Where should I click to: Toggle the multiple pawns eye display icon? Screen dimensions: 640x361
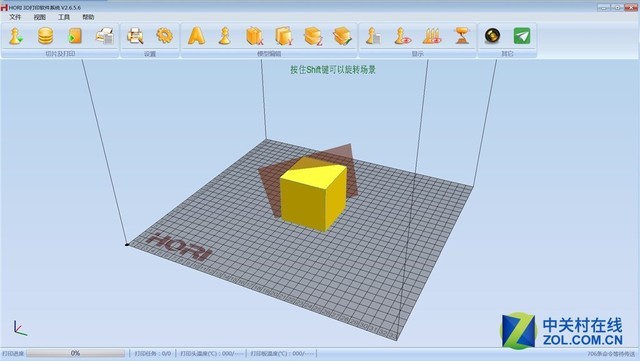432,36
